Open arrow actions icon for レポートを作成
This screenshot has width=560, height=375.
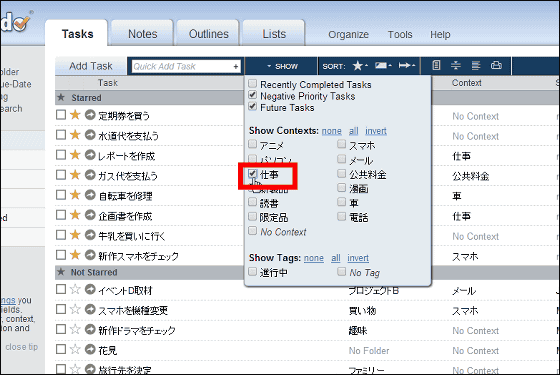[90, 155]
